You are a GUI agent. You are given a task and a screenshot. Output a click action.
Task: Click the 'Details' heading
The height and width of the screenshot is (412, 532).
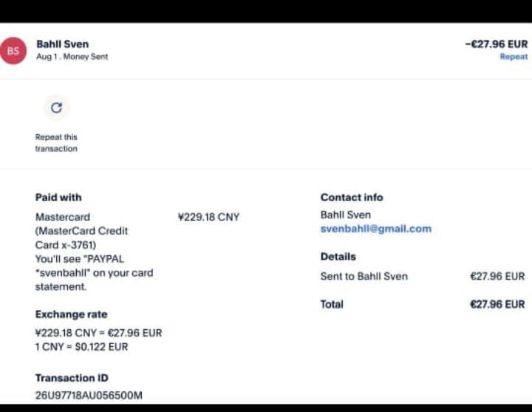pos(338,257)
